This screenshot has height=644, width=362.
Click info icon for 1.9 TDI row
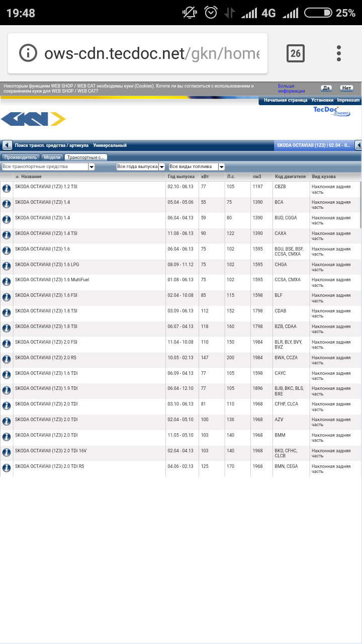click(x=7, y=390)
